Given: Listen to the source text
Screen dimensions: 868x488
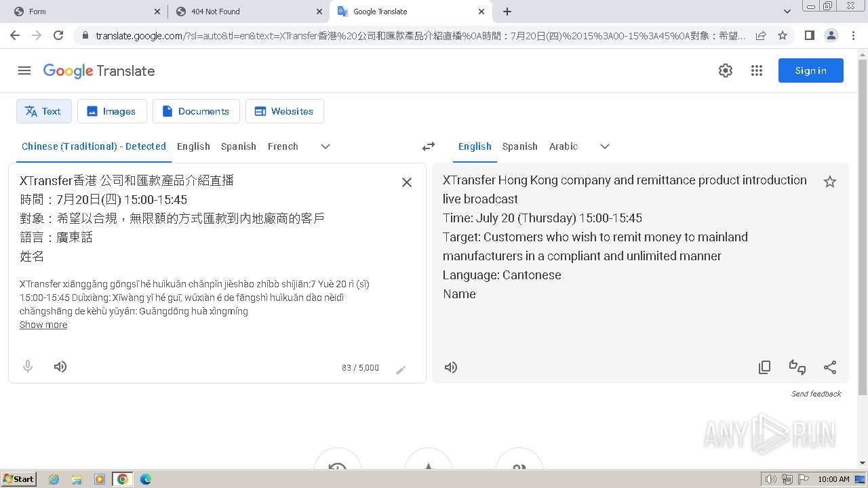Looking at the screenshot, I should 60,367.
